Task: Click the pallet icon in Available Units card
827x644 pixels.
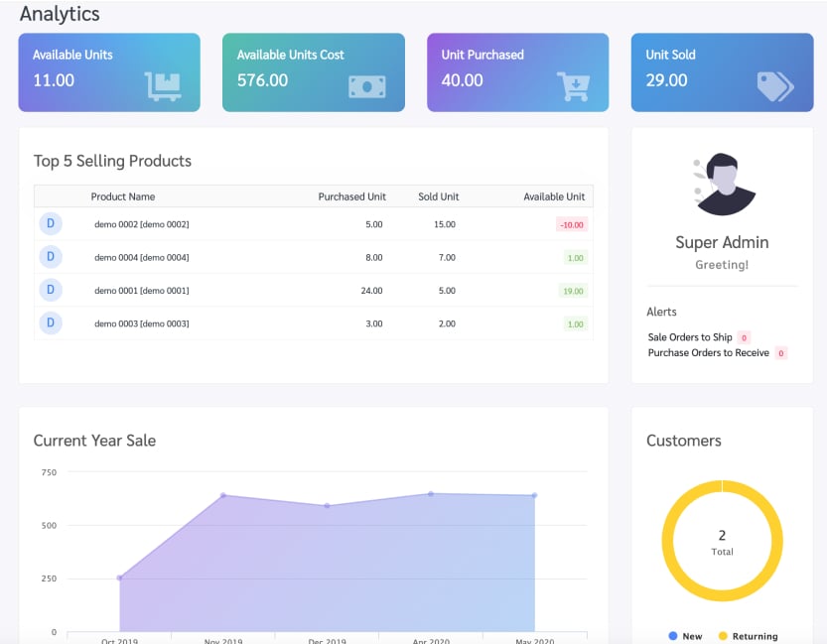Action: [x=163, y=86]
